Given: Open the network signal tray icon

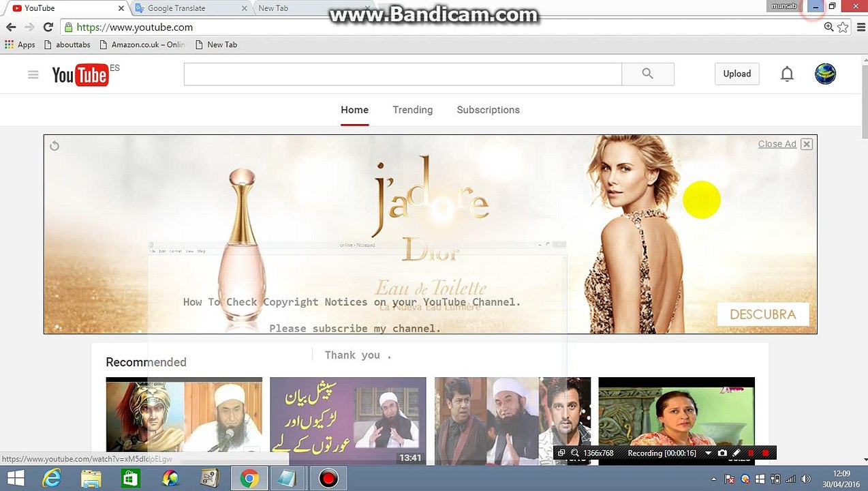Looking at the screenshot, I should click(x=792, y=479).
